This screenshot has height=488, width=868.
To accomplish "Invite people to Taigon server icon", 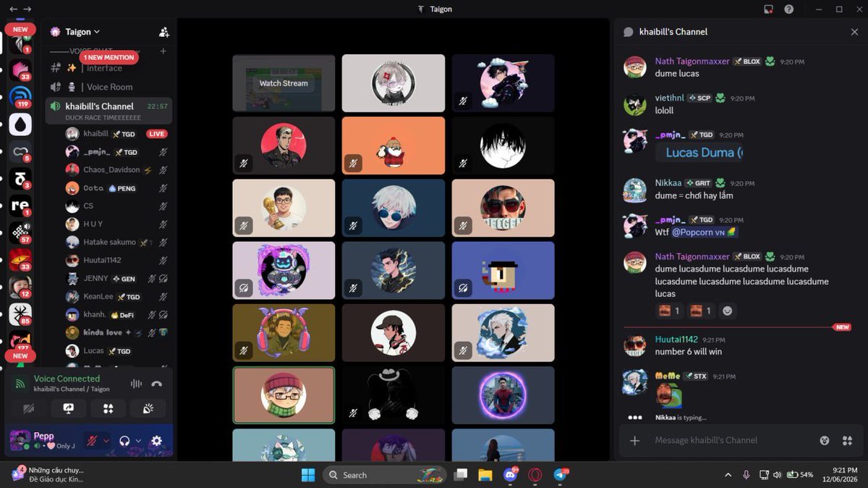I will (x=164, y=32).
